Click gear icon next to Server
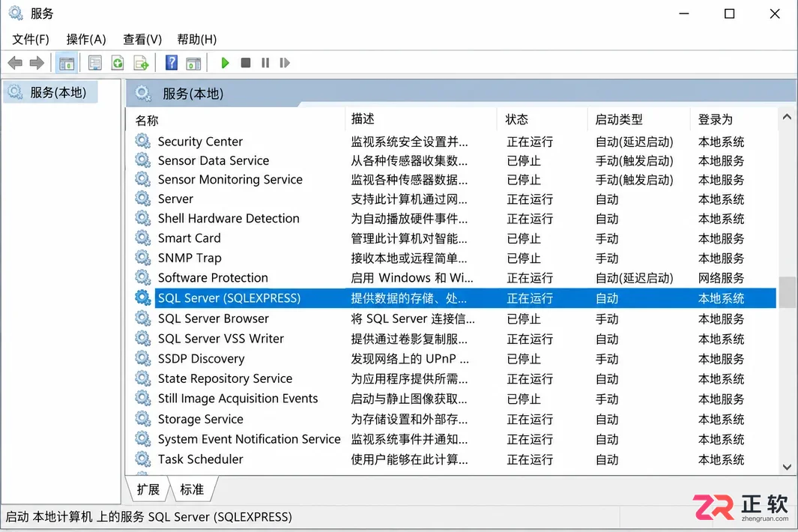 pyautogui.click(x=142, y=199)
